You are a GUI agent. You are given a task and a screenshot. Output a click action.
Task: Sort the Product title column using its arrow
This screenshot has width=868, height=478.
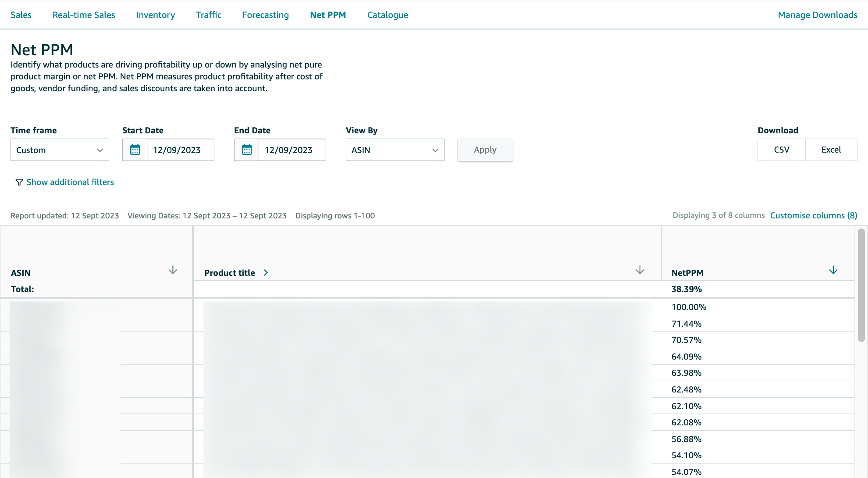[x=640, y=270]
